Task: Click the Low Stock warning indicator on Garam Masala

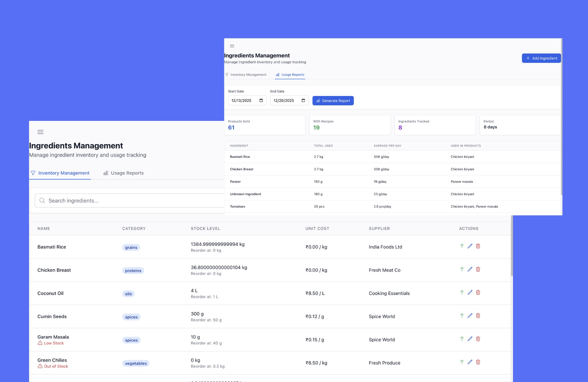Action: tap(50, 343)
